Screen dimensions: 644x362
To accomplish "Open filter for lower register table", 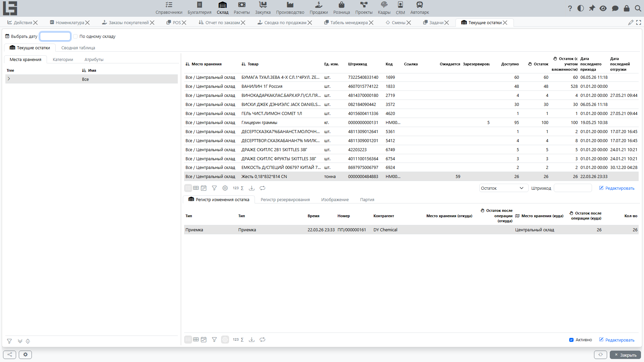I will tap(214, 340).
